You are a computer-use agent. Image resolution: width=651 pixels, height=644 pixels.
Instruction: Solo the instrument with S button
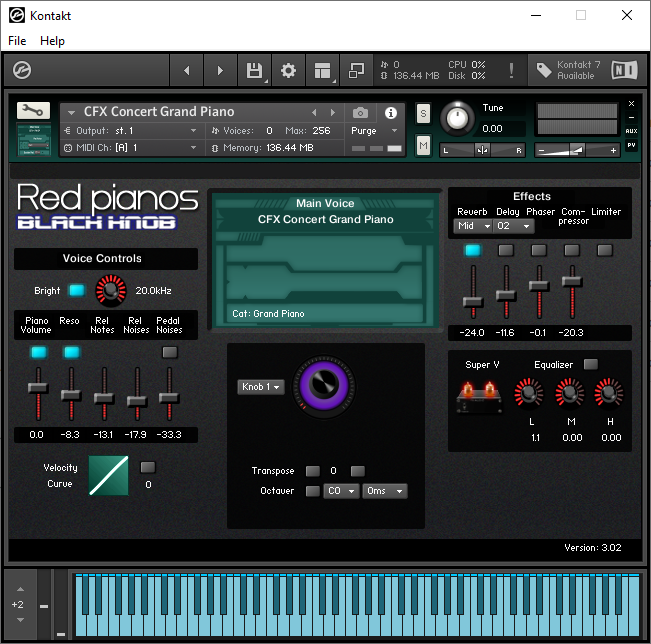(x=423, y=113)
